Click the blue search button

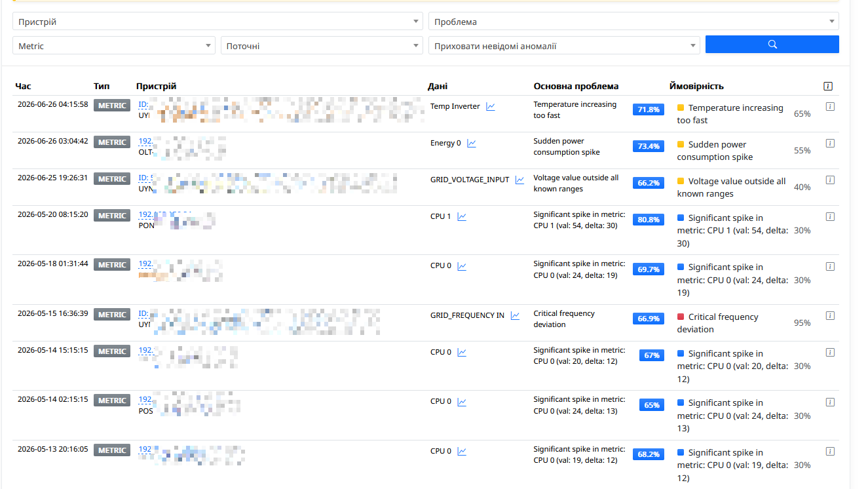point(772,45)
